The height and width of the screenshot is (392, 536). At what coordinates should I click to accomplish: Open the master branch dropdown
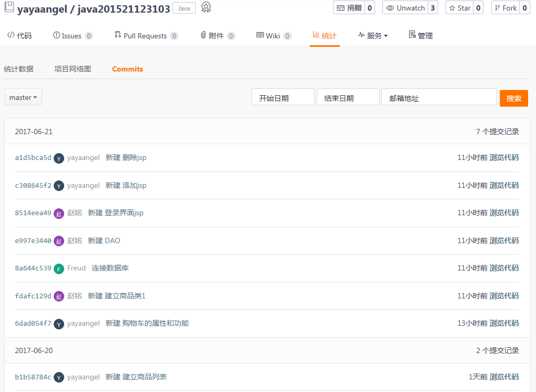click(23, 97)
